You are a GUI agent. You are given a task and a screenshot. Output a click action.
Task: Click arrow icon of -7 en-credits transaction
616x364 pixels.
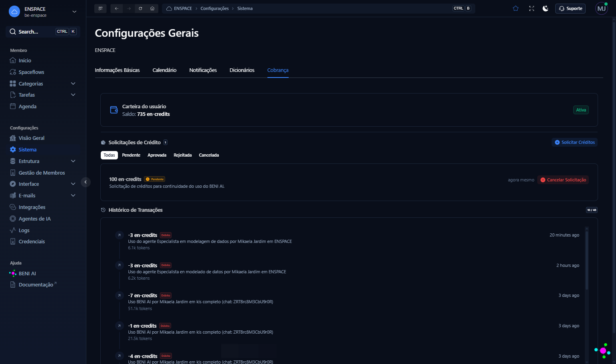click(119, 295)
